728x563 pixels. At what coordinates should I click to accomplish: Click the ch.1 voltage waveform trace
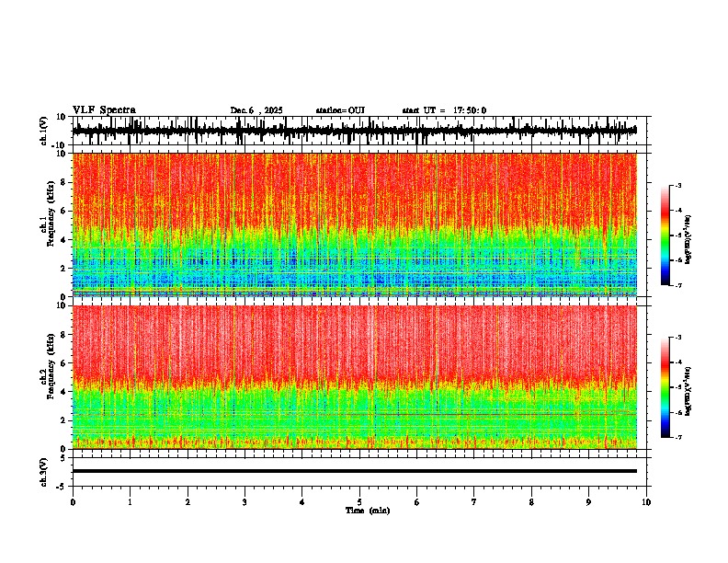(355, 131)
